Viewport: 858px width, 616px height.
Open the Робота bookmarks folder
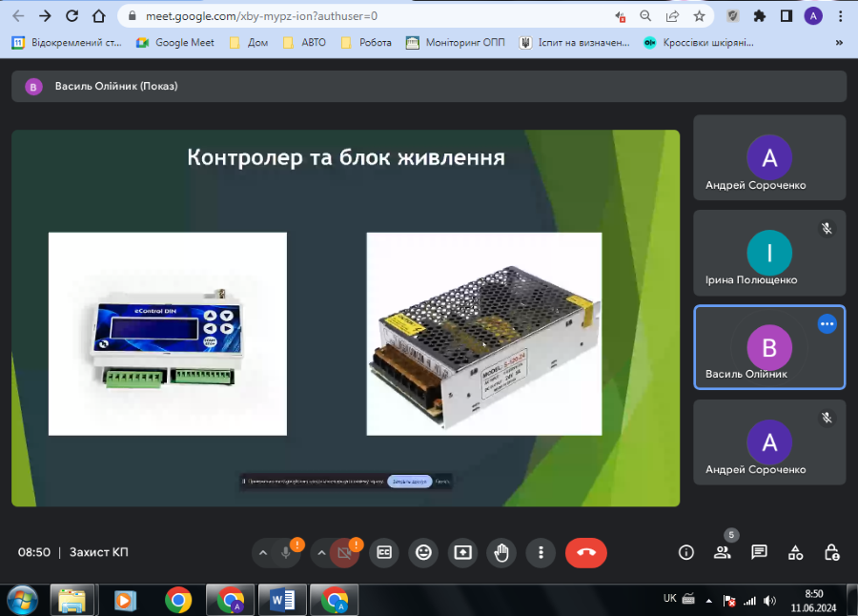click(366, 42)
